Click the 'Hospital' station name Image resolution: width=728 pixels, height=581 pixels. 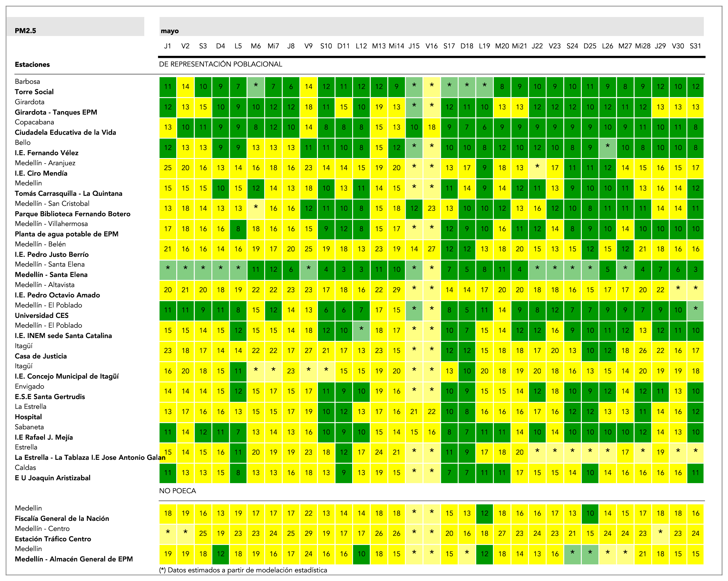28,417
